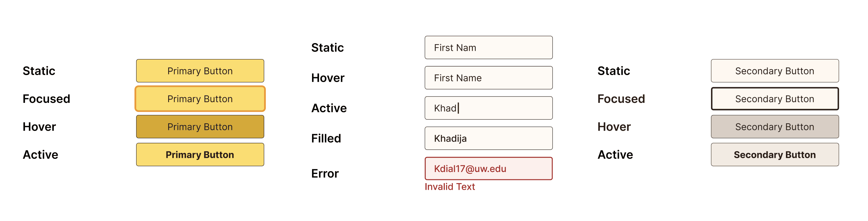This screenshot has height=221, width=868.
Task: Click the active input containing "Khad"
Action: [x=488, y=108]
